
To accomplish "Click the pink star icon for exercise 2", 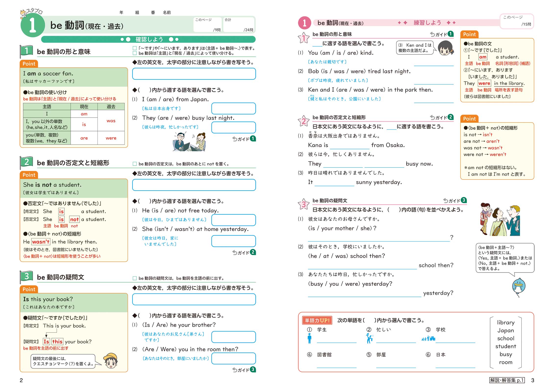I will point(304,121).
